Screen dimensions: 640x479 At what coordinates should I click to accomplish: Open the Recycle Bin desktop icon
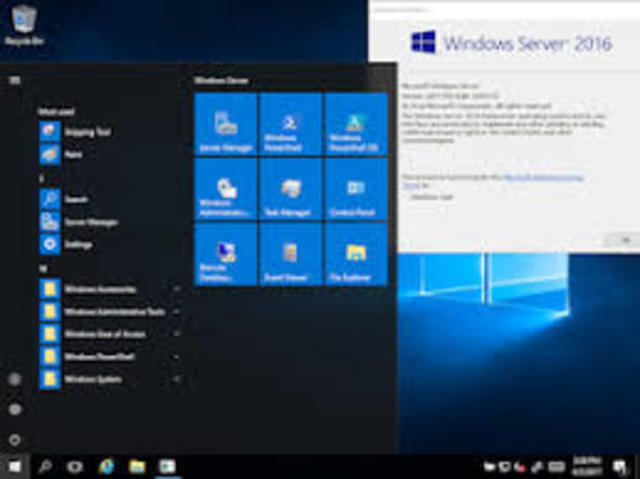(x=24, y=25)
